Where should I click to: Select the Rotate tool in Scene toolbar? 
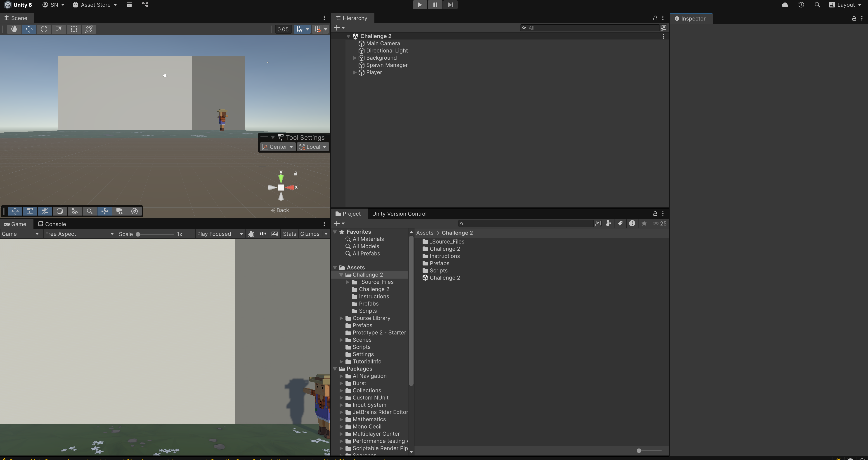[x=44, y=29]
